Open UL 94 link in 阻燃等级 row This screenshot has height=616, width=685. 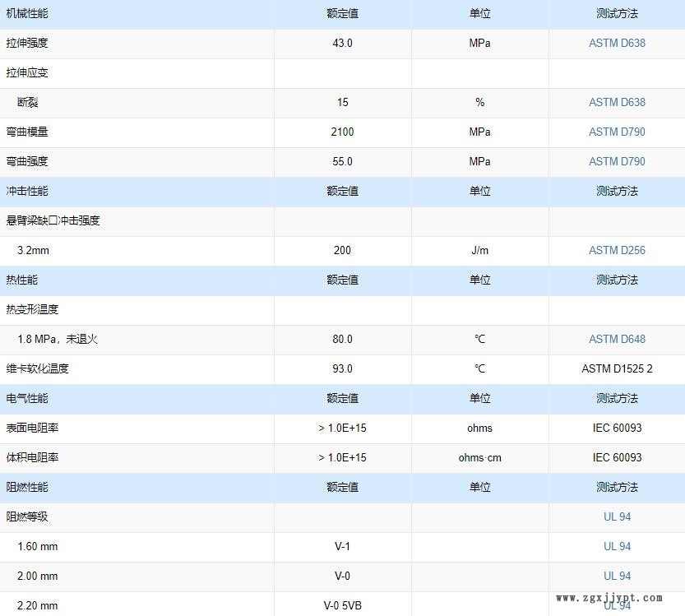click(617, 516)
